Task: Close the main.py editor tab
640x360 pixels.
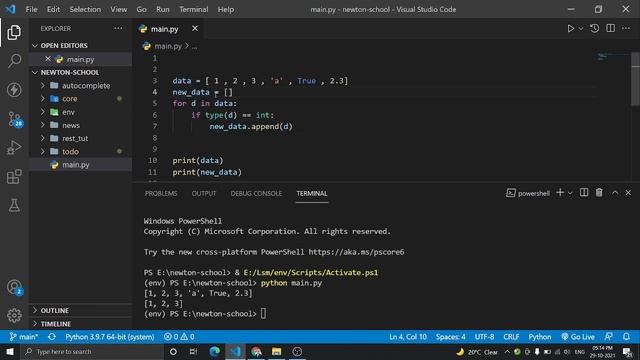Action: 195,29
